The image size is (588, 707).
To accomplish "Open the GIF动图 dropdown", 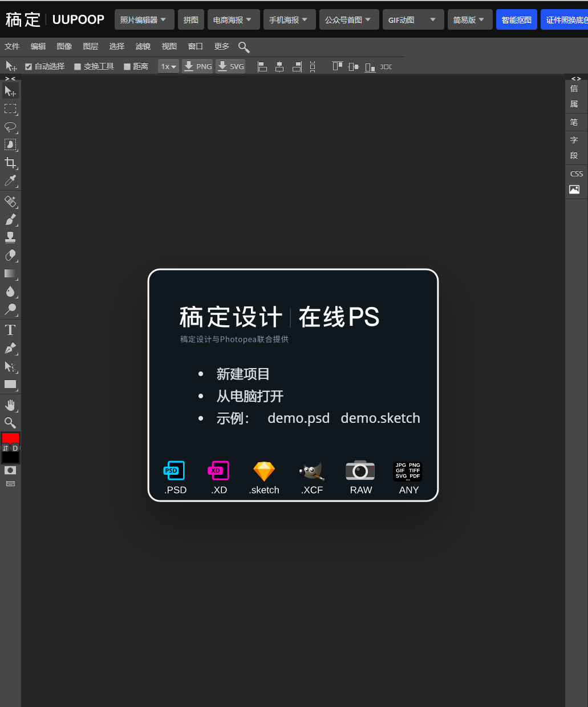I will point(413,19).
